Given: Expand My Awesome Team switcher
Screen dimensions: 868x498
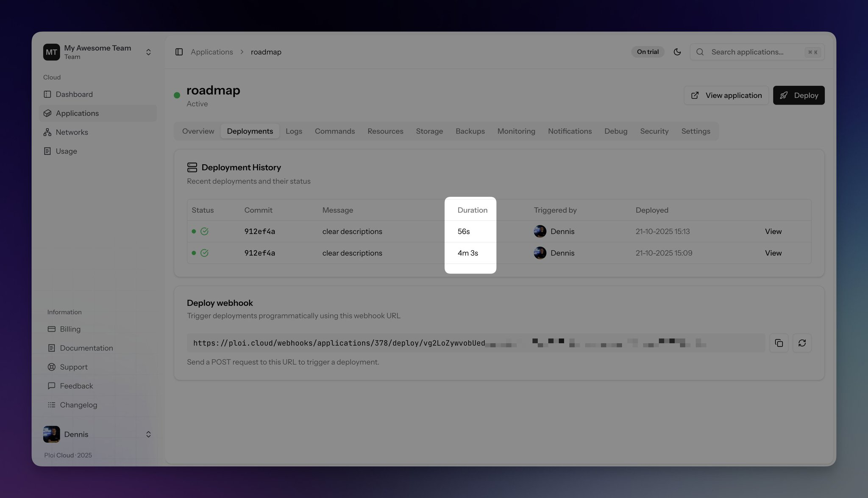Looking at the screenshot, I should (148, 52).
